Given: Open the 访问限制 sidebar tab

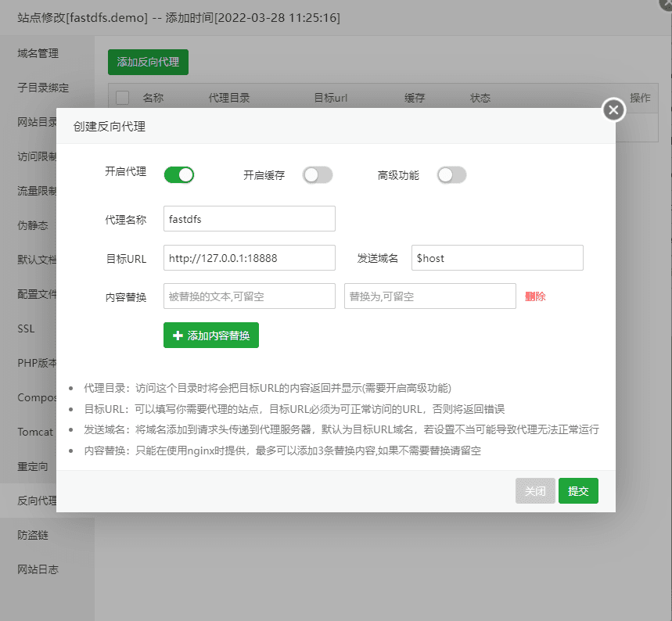Looking at the screenshot, I should (28, 156).
